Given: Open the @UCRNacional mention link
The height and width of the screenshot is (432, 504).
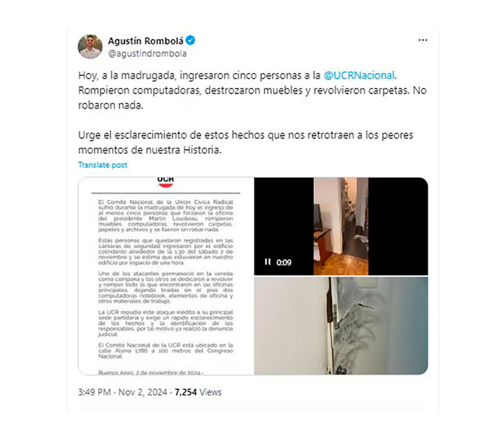Looking at the screenshot, I should pos(359,75).
